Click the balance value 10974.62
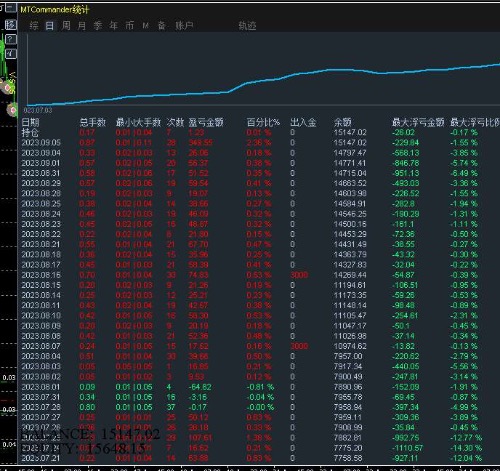This screenshot has width=500, height=471. [350, 346]
